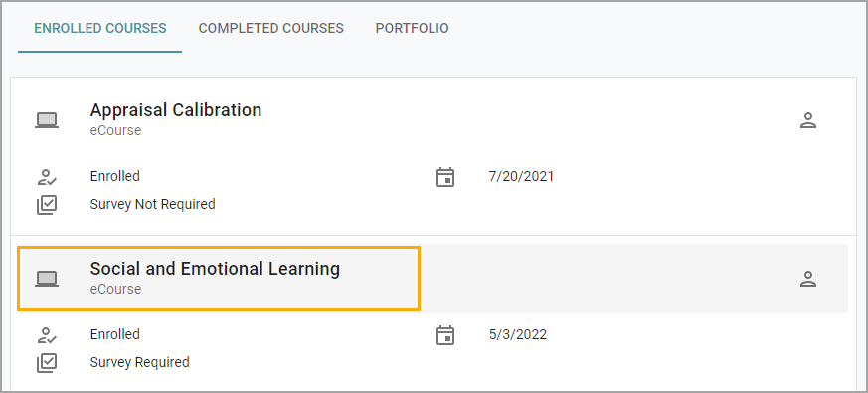868x393 pixels.
Task: Click the person icon in Social and Emotional Learning row
Action: click(808, 279)
